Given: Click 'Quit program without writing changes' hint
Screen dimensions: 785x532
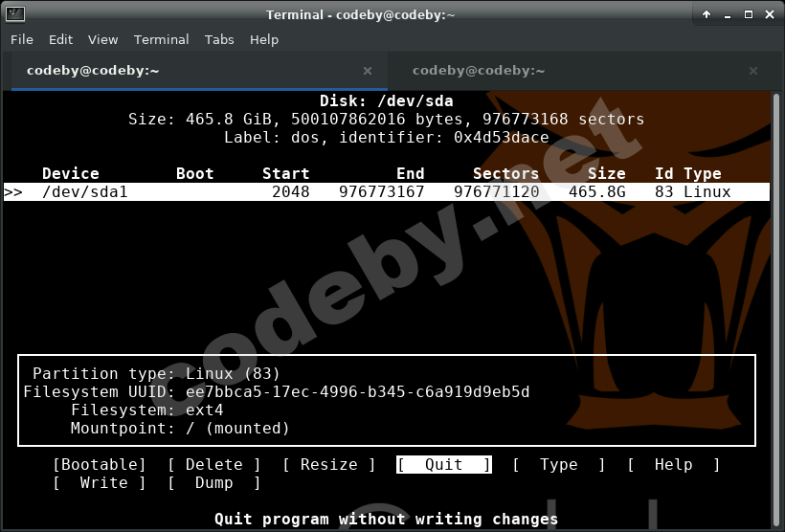Looking at the screenshot, I should (x=386, y=519).
